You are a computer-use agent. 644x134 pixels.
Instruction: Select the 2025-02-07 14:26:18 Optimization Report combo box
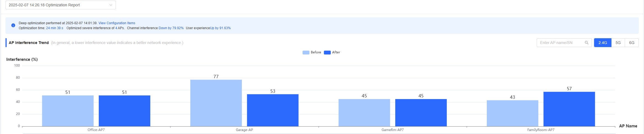point(61,5)
